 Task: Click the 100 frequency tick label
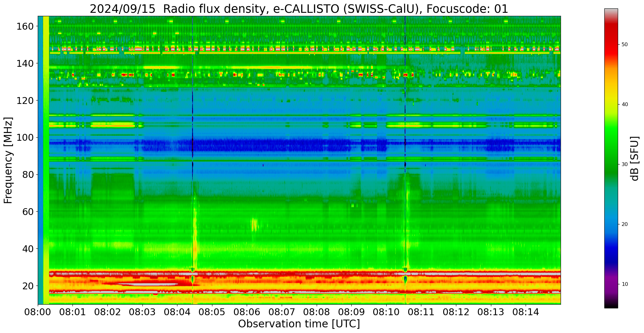point(26,137)
